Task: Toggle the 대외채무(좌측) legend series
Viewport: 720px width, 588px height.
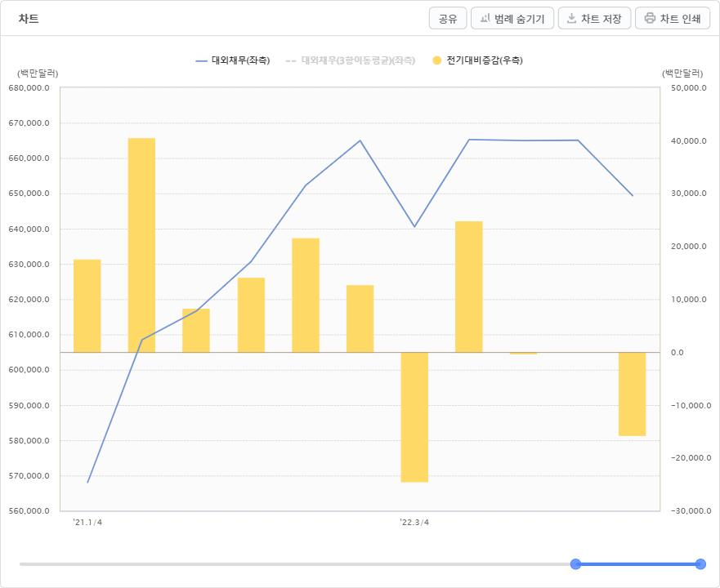Action: coord(233,60)
